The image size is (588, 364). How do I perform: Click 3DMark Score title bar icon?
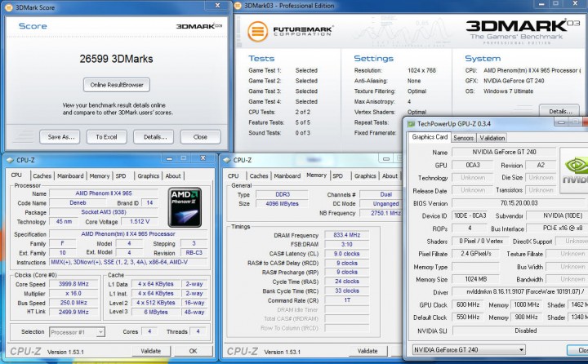point(9,7)
